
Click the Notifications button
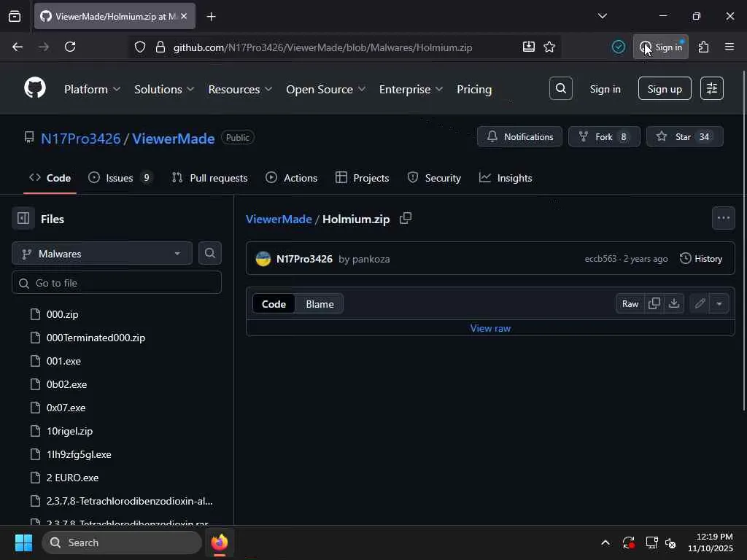pyautogui.click(x=519, y=136)
